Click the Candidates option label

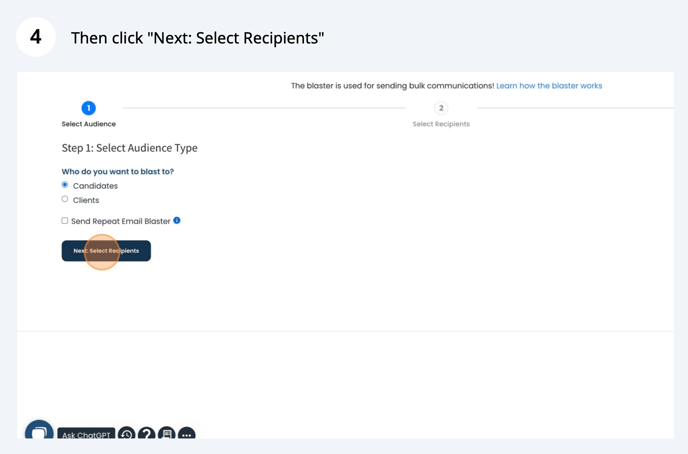pyautogui.click(x=95, y=186)
